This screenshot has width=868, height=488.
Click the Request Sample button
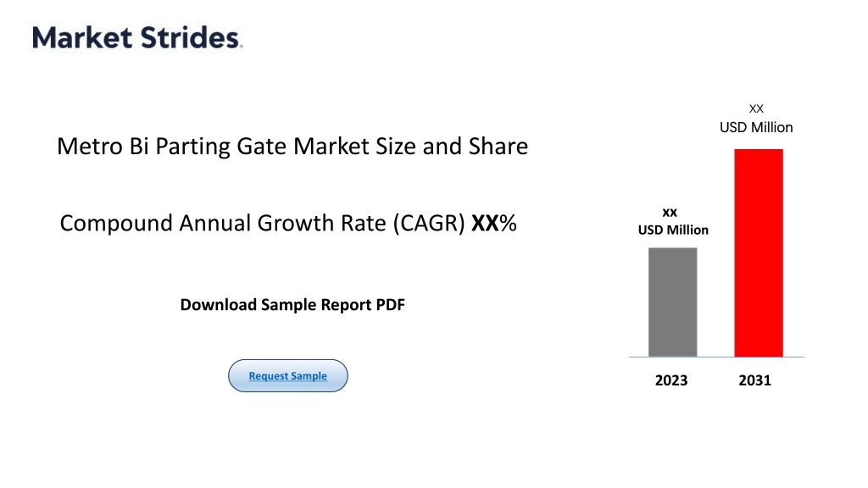pos(288,375)
